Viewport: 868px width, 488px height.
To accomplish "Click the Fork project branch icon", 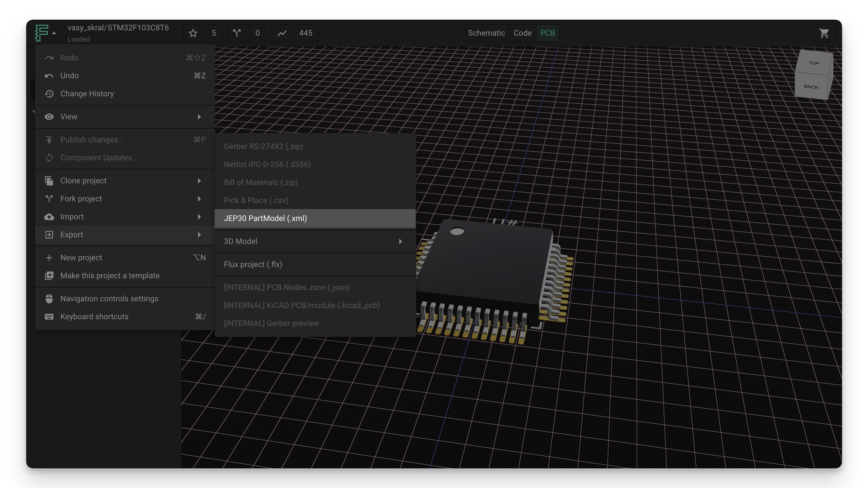I will tap(49, 199).
